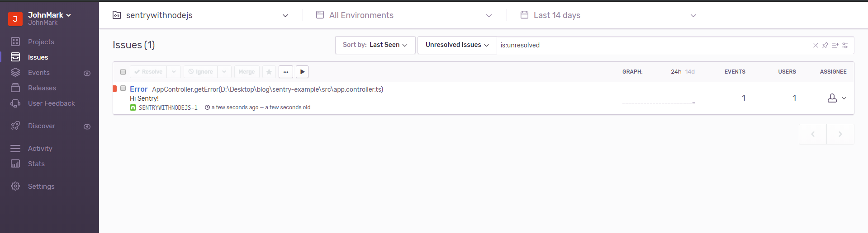
Task: Click the Resolve button
Action: (x=148, y=72)
